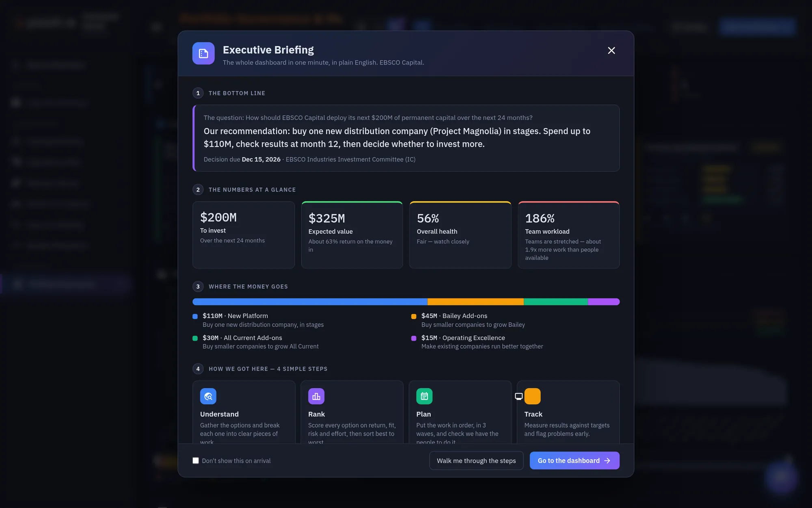This screenshot has width=812, height=508.
Task: Click the purple legend dot for Operating Excellence
Action: 414,338
